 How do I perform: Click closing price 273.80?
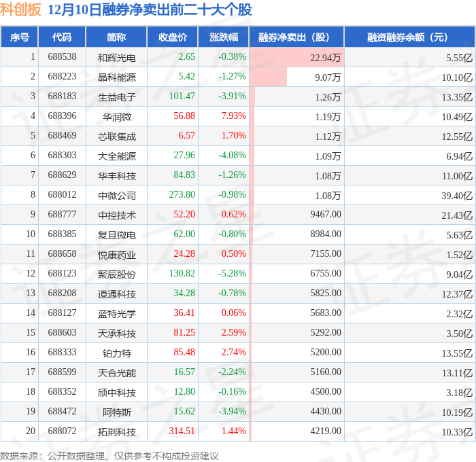coord(182,195)
